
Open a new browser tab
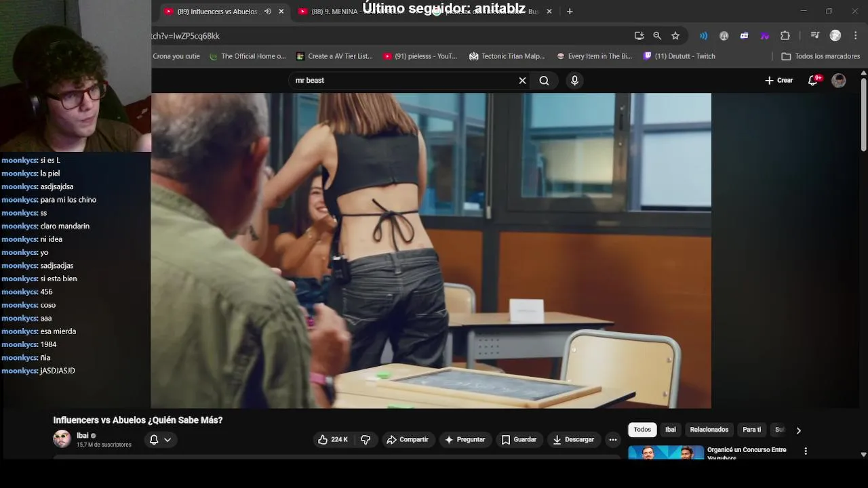click(570, 12)
